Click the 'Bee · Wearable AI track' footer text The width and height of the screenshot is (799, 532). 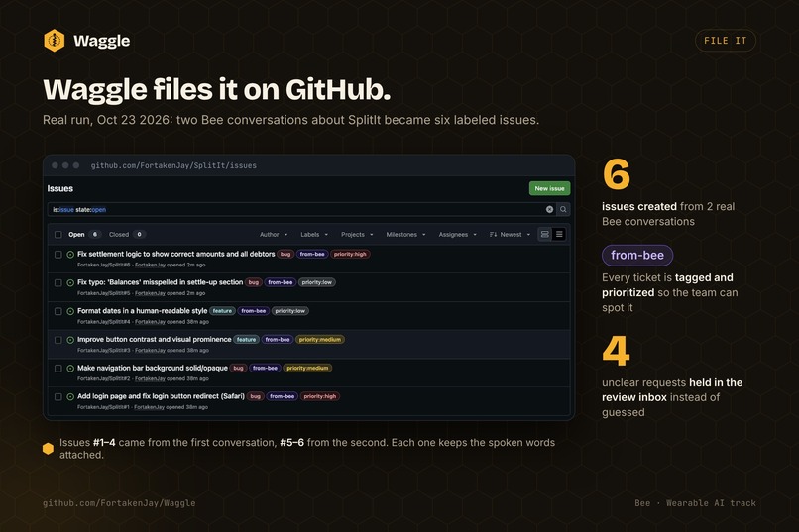[x=695, y=503]
